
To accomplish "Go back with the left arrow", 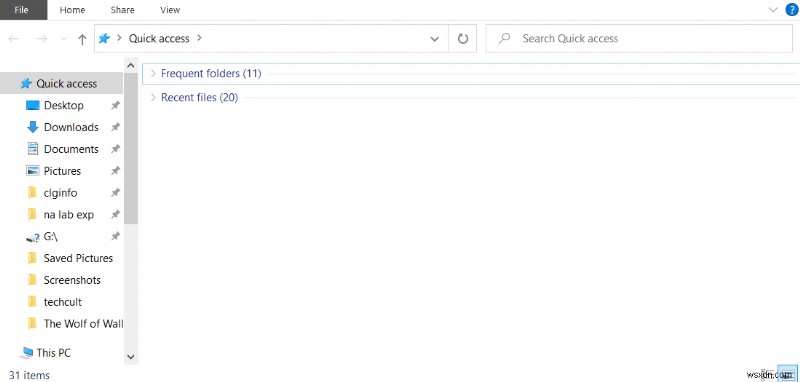I will 14,39.
